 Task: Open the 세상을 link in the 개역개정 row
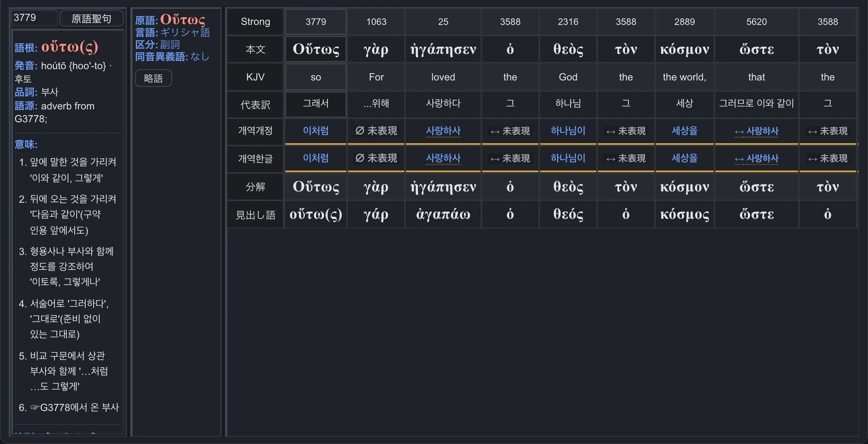pyautogui.click(x=685, y=131)
